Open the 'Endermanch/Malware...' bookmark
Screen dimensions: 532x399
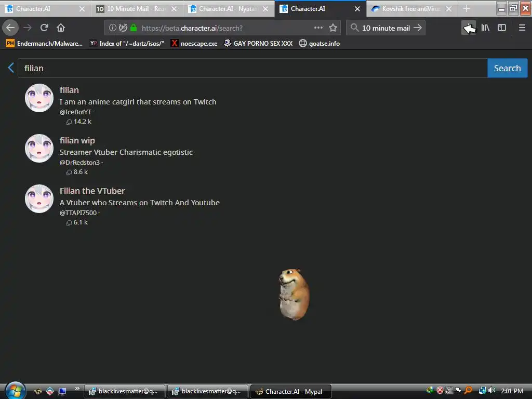45,44
